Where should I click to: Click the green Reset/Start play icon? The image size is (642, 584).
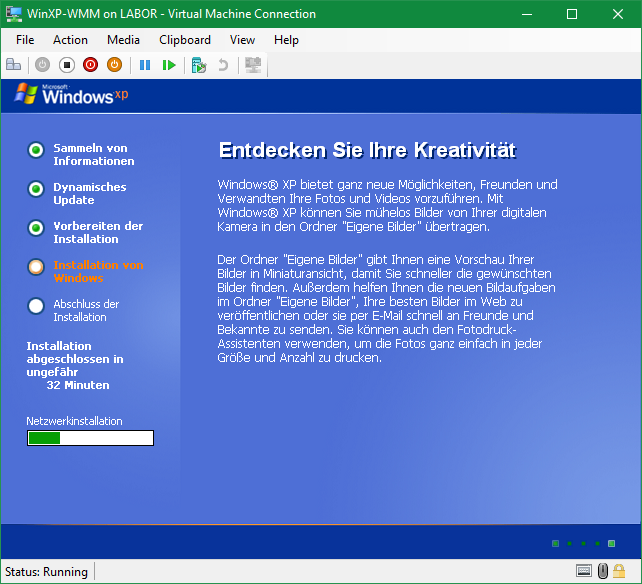[170, 65]
